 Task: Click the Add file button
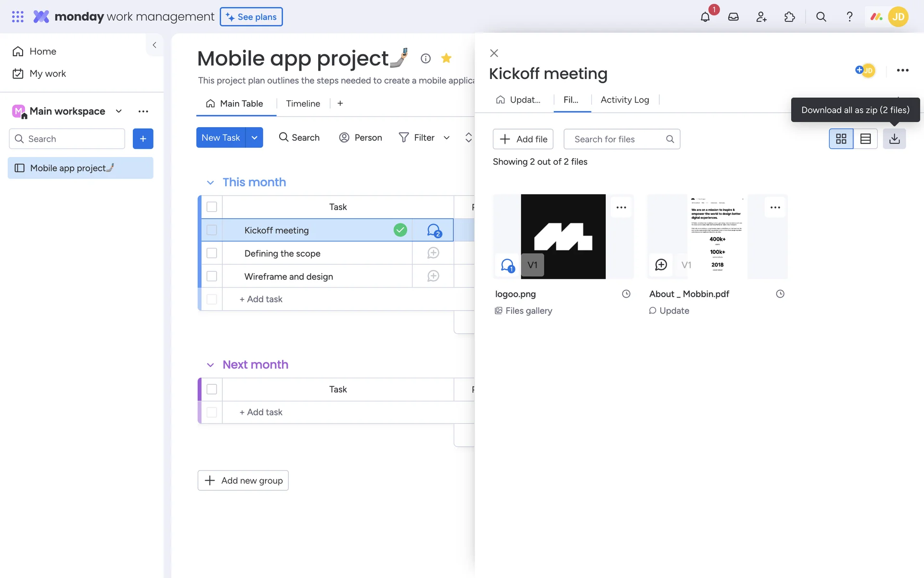coord(523,139)
